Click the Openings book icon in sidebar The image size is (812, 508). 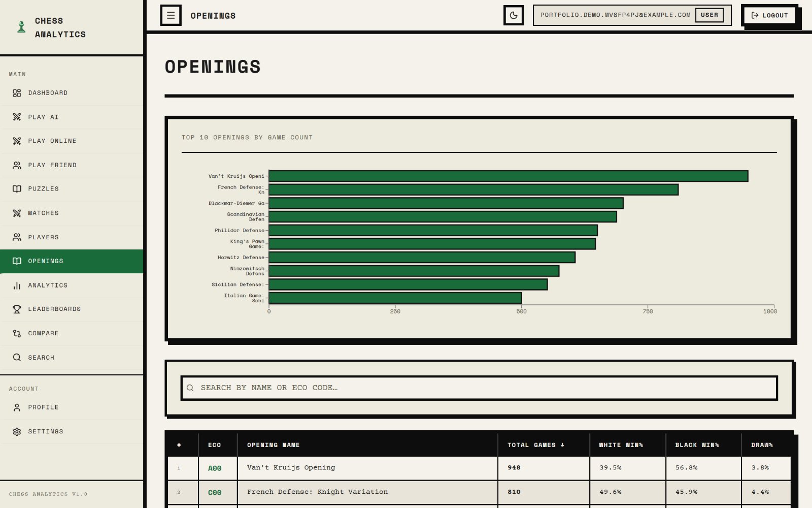point(17,261)
